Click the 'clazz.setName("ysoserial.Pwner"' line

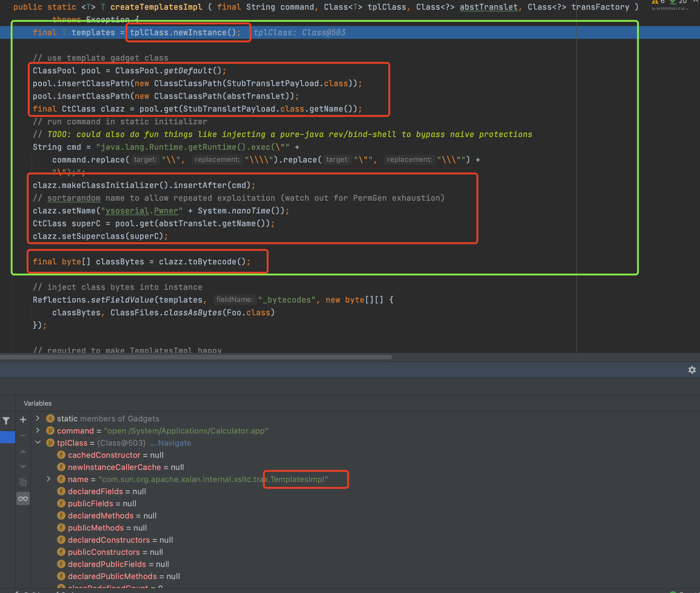coord(161,211)
